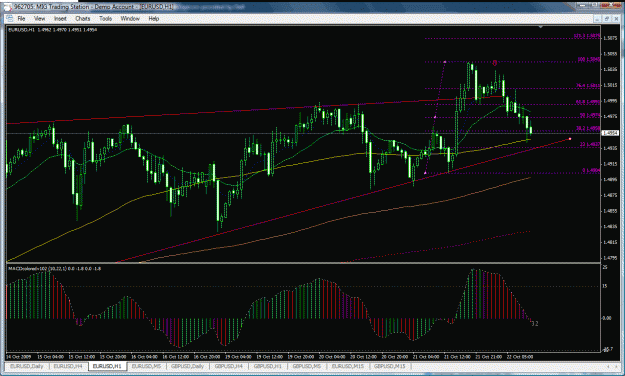Screen dimensions: 625x376
Task: Select the Fibonacci 50 level label
Action: point(590,116)
